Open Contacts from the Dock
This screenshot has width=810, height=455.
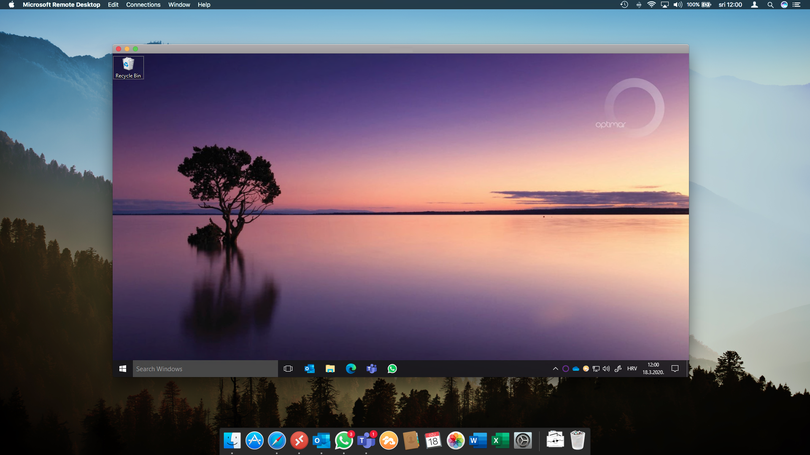click(411, 441)
